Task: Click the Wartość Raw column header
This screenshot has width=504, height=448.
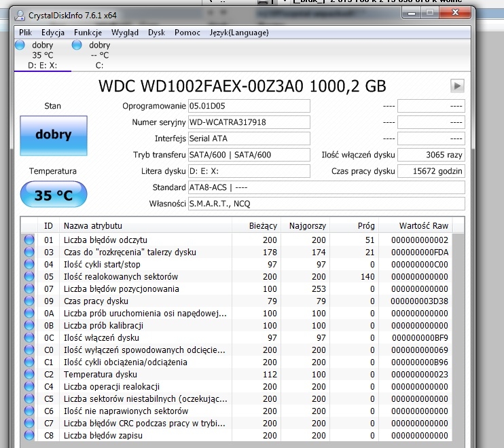Action: (416, 226)
